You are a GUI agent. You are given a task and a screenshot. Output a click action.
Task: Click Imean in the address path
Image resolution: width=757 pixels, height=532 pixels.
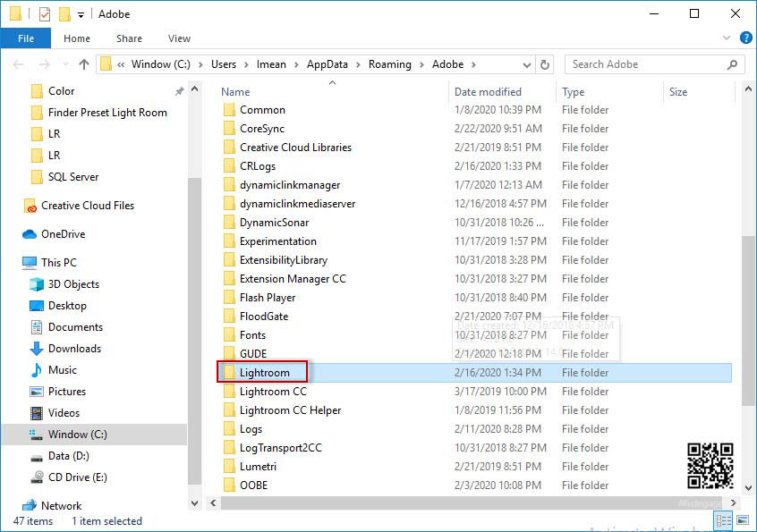(x=271, y=64)
